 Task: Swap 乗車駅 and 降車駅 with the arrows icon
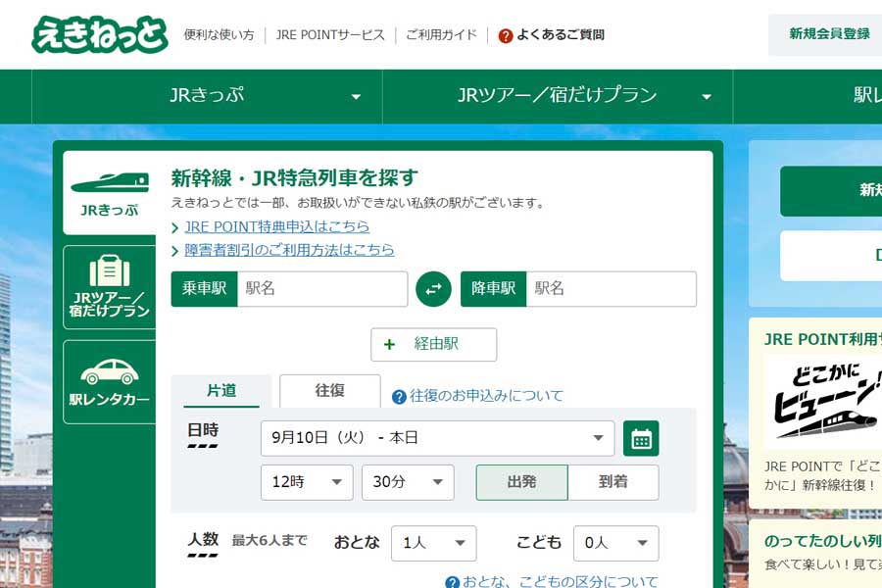(432, 288)
